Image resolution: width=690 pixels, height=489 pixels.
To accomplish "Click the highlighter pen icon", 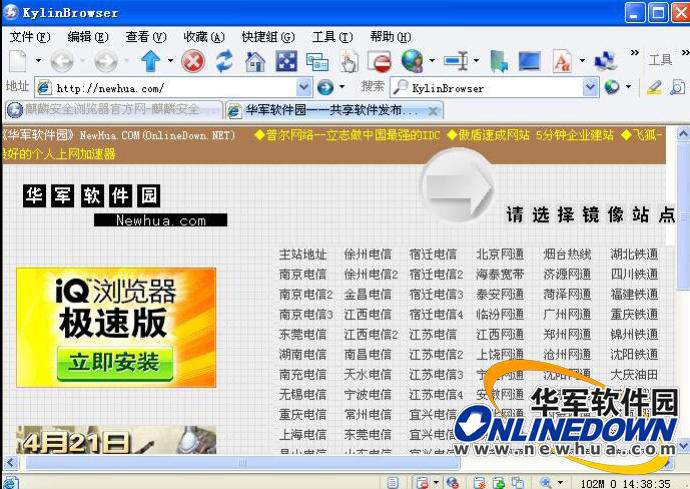I will click(654, 87).
